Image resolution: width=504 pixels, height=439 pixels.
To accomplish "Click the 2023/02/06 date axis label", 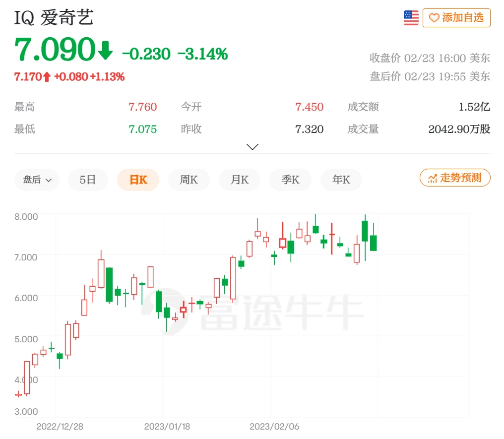I will pyautogui.click(x=274, y=427).
